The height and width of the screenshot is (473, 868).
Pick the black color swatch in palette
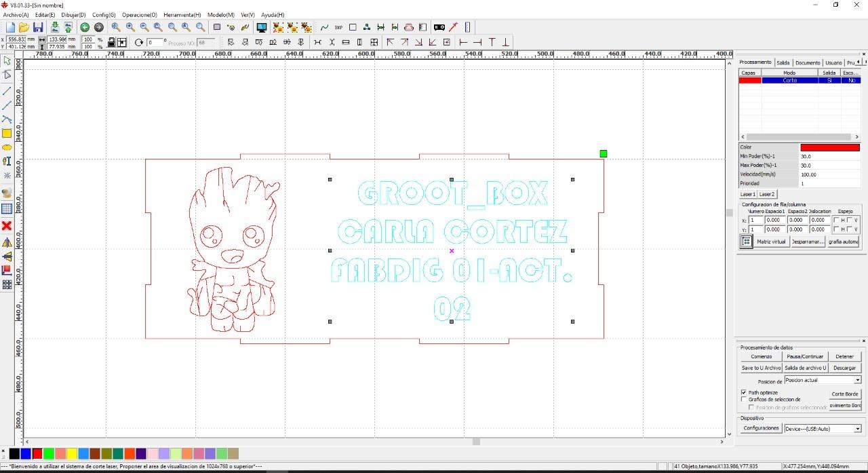[14, 453]
